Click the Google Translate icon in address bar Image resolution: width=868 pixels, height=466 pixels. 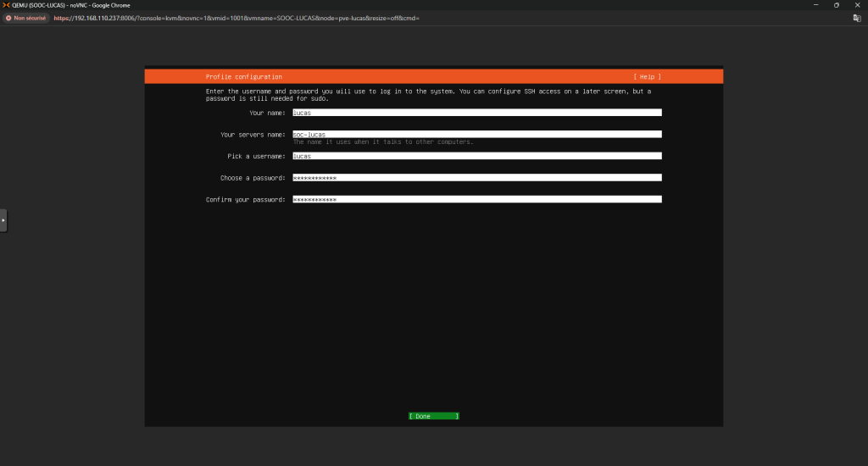tap(856, 18)
